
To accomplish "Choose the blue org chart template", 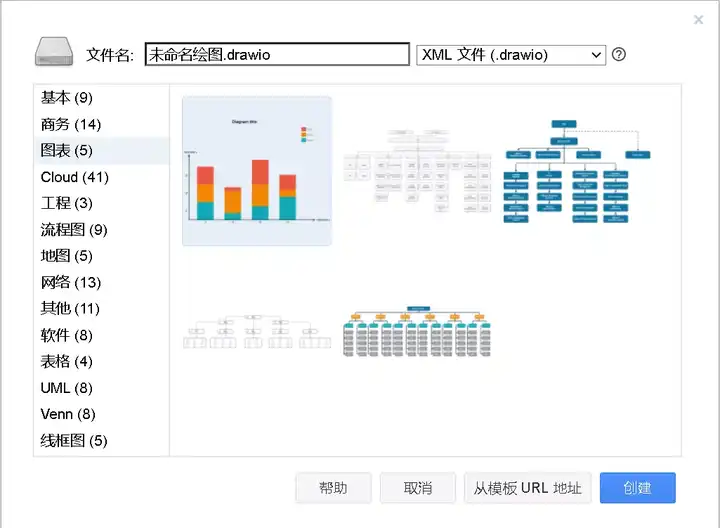I will (x=578, y=171).
